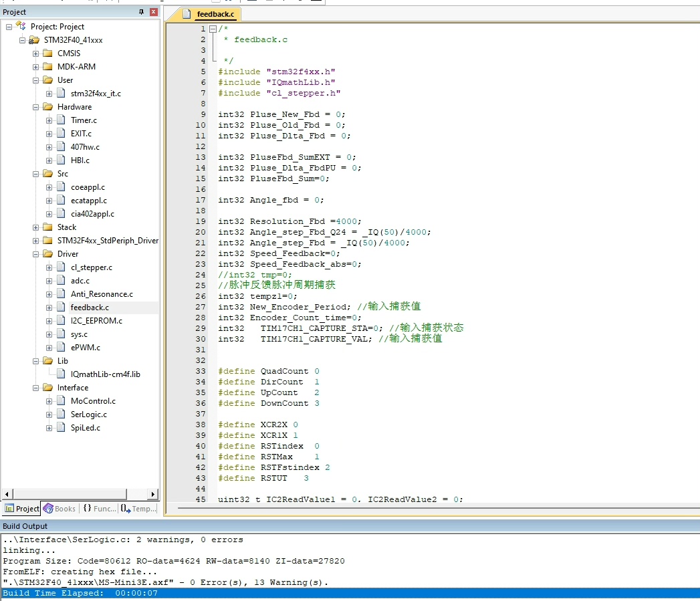Viewport: 700px width, 601px height.
Task: Click the HBI.c file icon
Action: (61, 160)
